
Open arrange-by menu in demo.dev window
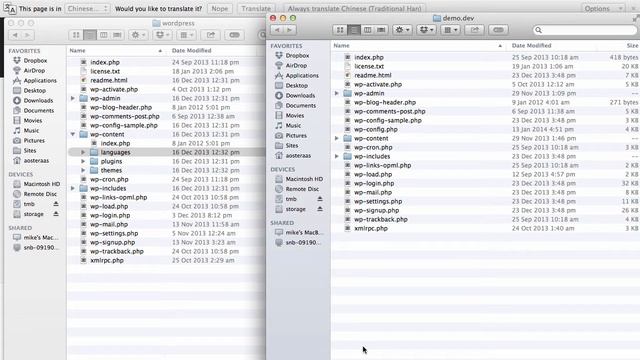tap(451, 30)
